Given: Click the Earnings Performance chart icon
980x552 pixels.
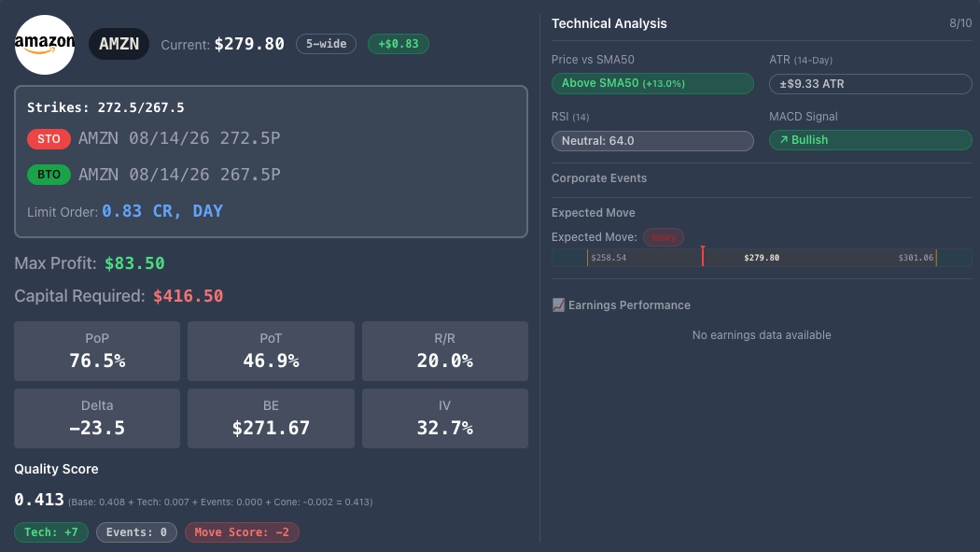Looking at the screenshot, I should (558, 305).
